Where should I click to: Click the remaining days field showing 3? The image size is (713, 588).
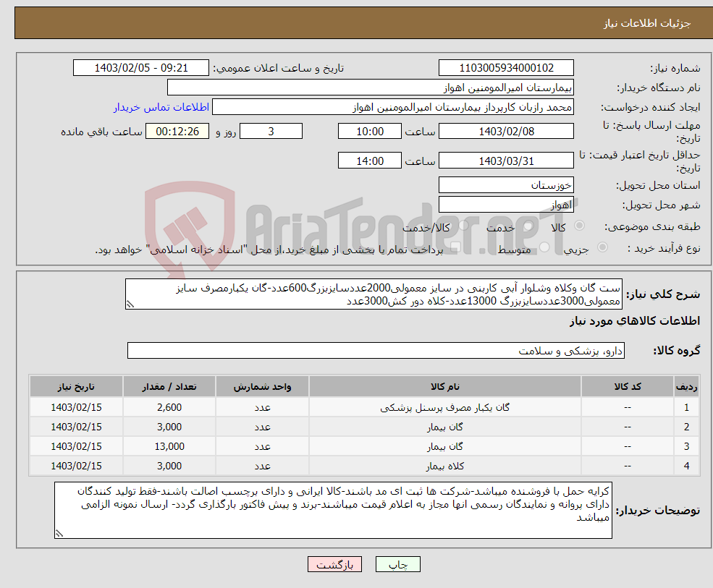pos(271,132)
